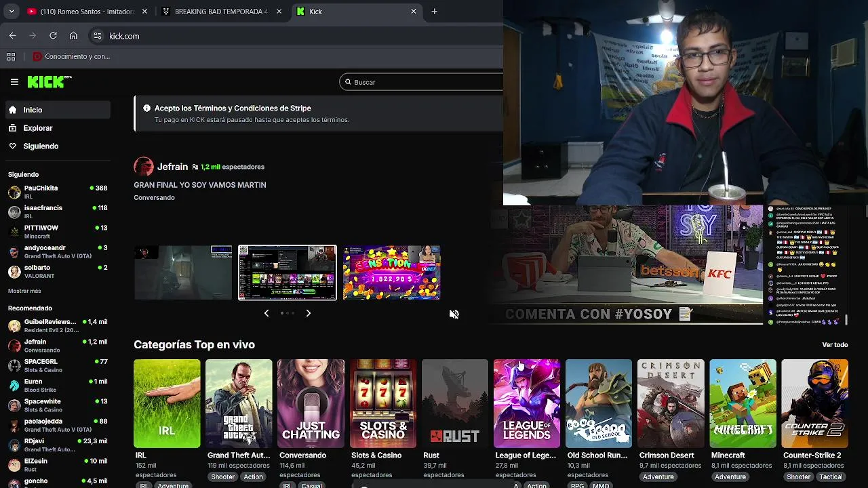
Task: Open the tab search dropdown arrow
Action: [x=12, y=12]
